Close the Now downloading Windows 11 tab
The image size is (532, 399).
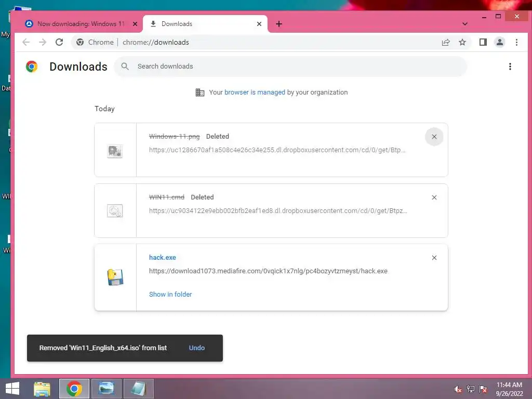point(135,24)
